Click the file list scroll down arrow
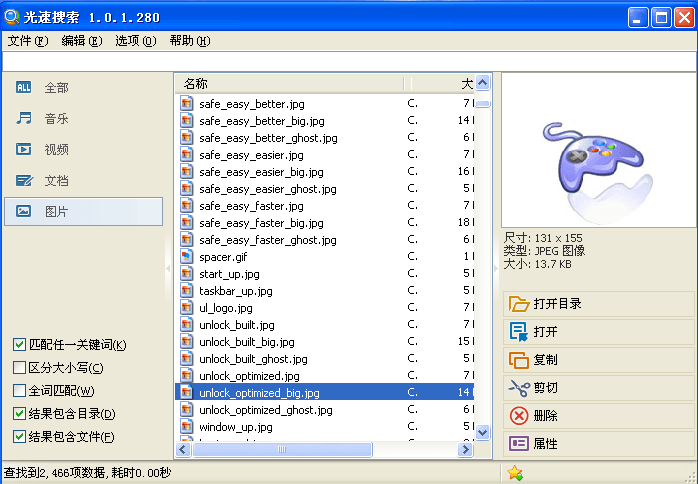This screenshot has width=698, height=484. click(483, 432)
